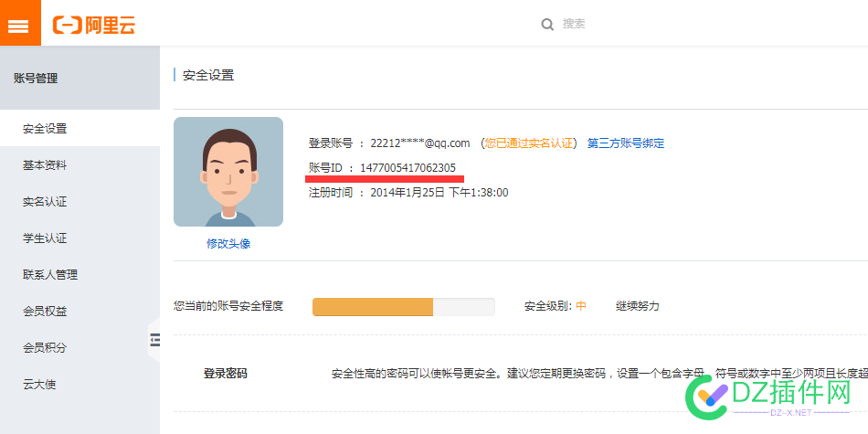Click the 登录密码 row label
This screenshot has width=868, height=434.
pyautogui.click(x=226, y=374)
